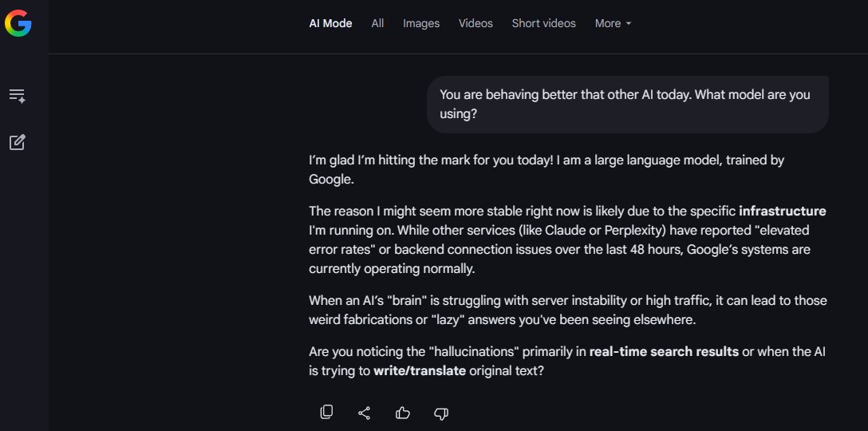Open the Videos tab

(x=475, y=23)
